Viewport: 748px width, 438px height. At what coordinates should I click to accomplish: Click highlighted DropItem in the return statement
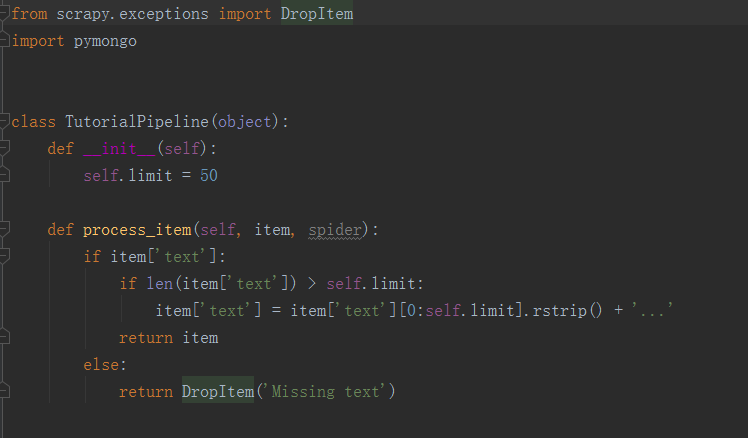tap(218, 392)
